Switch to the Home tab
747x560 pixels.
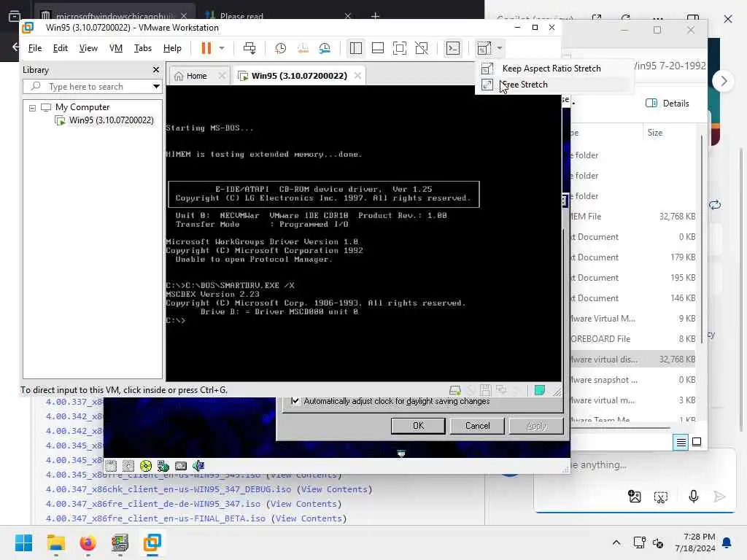click(196, 76)
